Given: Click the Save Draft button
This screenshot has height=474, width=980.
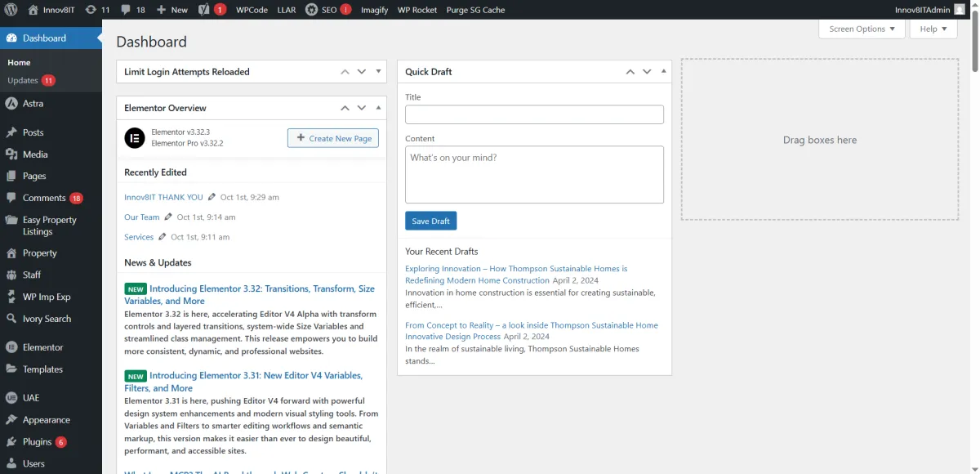Looking at the screenshot, I should [430, 221].
